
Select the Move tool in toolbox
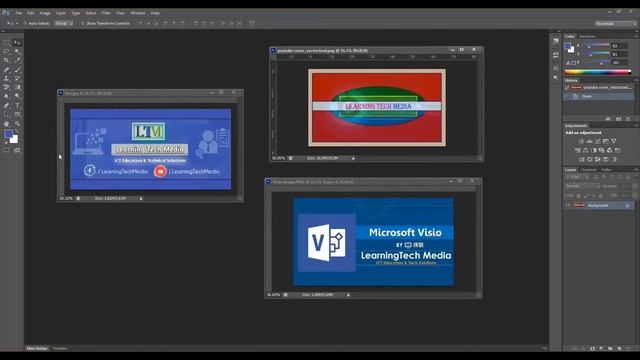17,43
